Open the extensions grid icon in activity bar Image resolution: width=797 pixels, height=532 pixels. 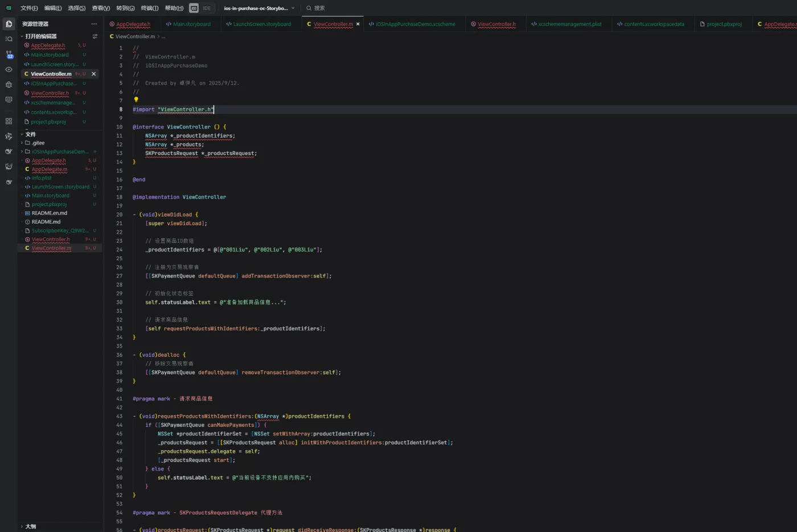click(9, 121)
